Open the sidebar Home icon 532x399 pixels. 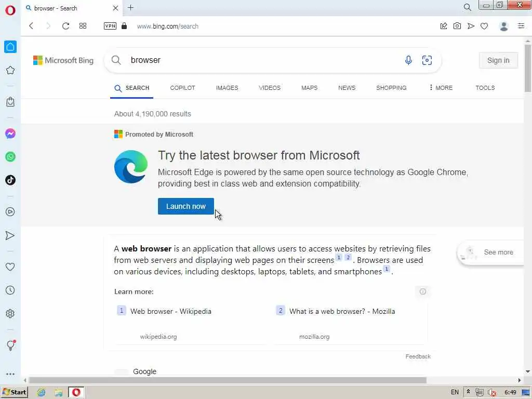point(10,47)
